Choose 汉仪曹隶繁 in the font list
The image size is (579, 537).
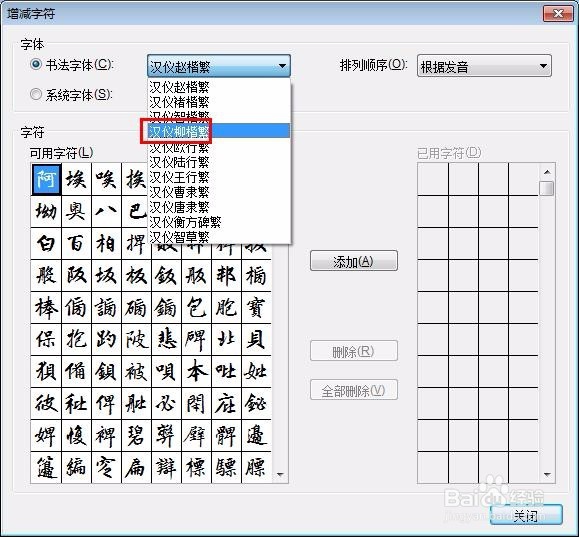click(x=219, y=192)
